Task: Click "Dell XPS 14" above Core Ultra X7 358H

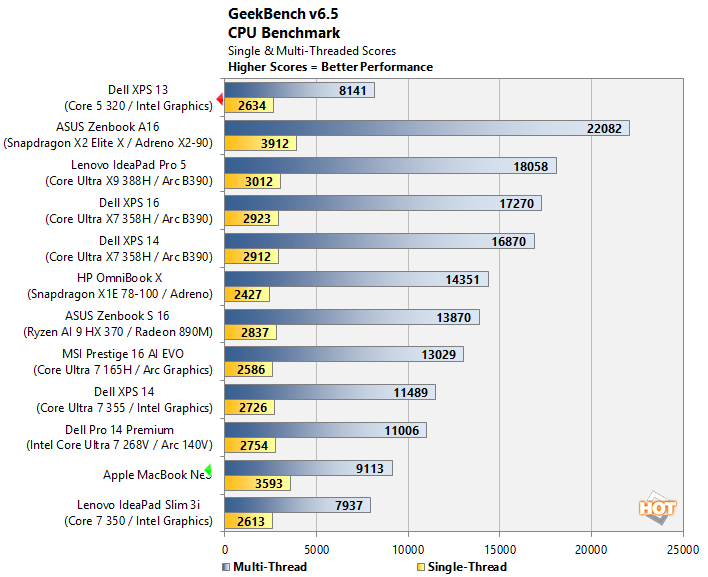Action: pyautogui.click(x=129, y=241)
